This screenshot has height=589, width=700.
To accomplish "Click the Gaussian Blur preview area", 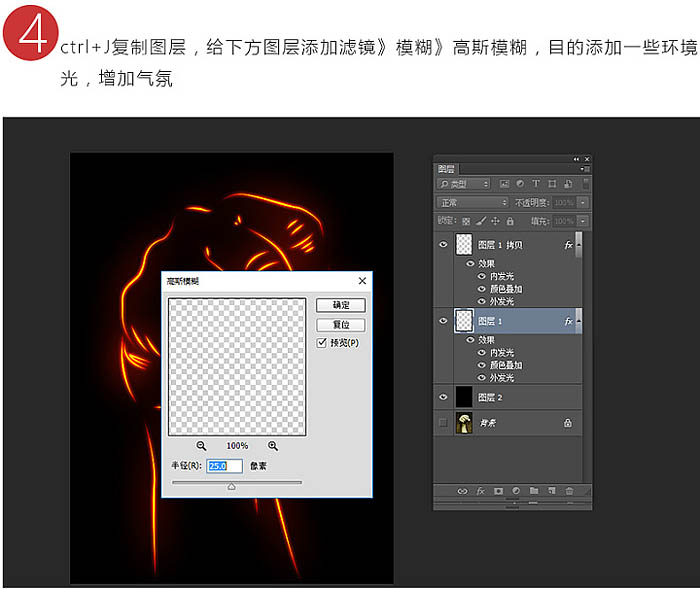I will coord(237,367).
